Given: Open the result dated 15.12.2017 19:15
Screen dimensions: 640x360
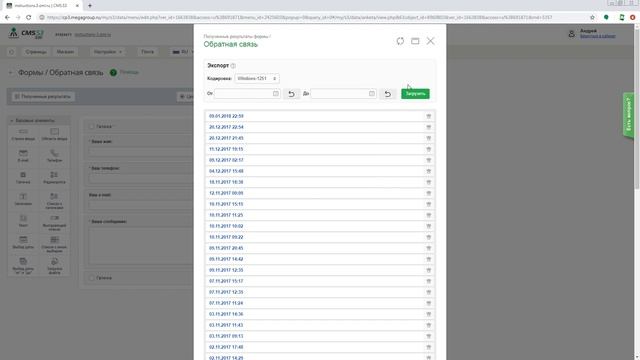Looking at the screenshot, I should point(226,149).
